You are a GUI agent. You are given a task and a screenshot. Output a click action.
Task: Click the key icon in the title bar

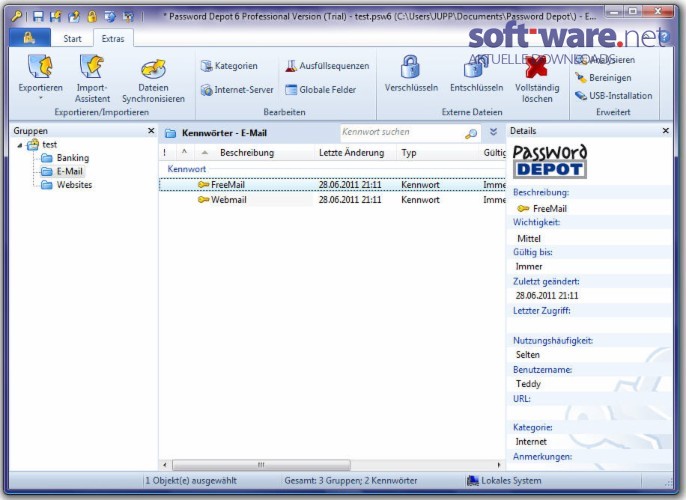pos(17,17)
